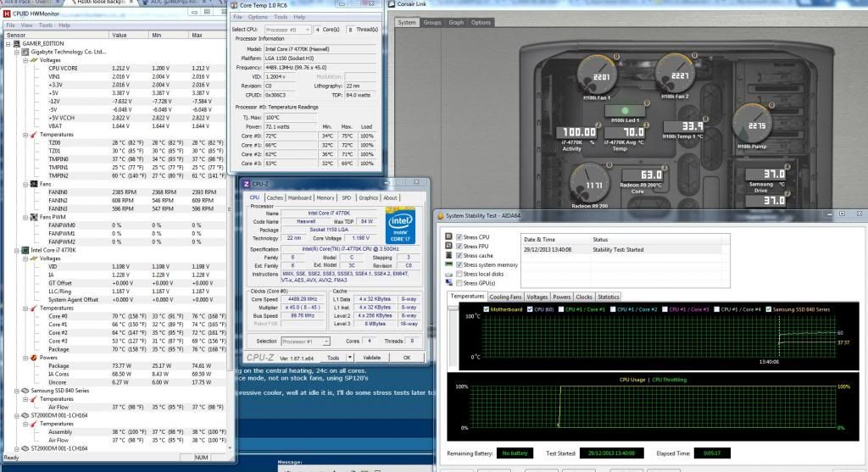Enable the Stress local disks checkbox

pyautogui.click(x=460, y=275)
